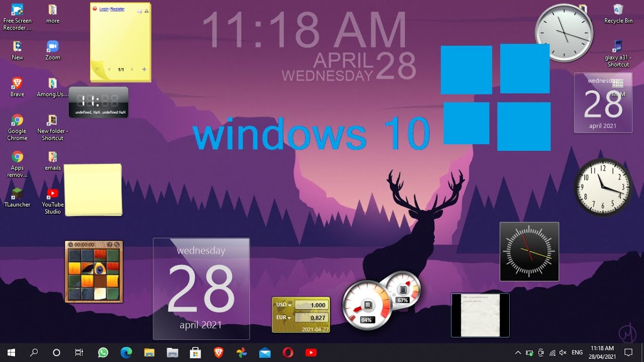Viewport: 644px width, 362px height.
Task: Delete current note with X button
Action: pos(97,69)
